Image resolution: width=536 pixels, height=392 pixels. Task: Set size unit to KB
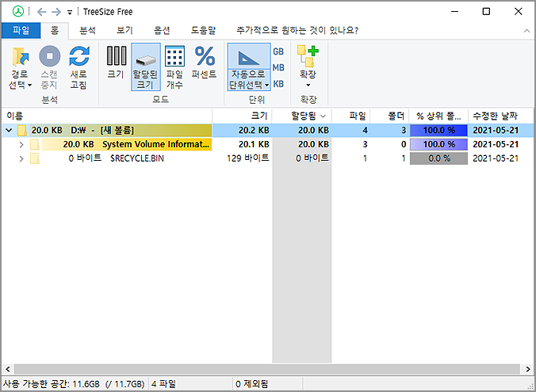coord(278,84)
